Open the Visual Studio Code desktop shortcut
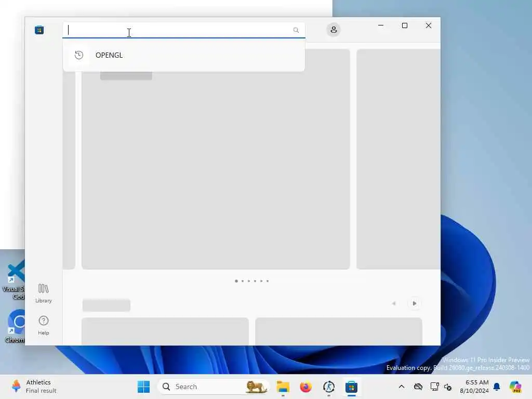 tap(14, 280)
